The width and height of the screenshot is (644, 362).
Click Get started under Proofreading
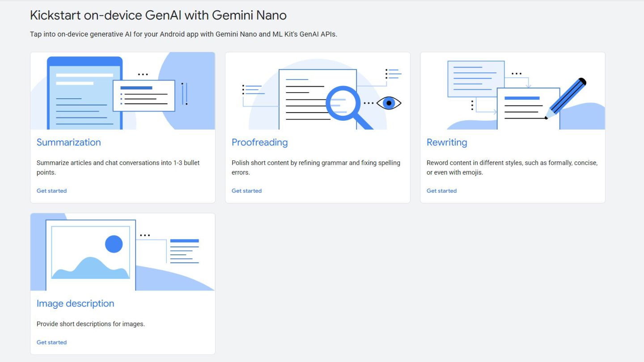(x=246, y=191)
